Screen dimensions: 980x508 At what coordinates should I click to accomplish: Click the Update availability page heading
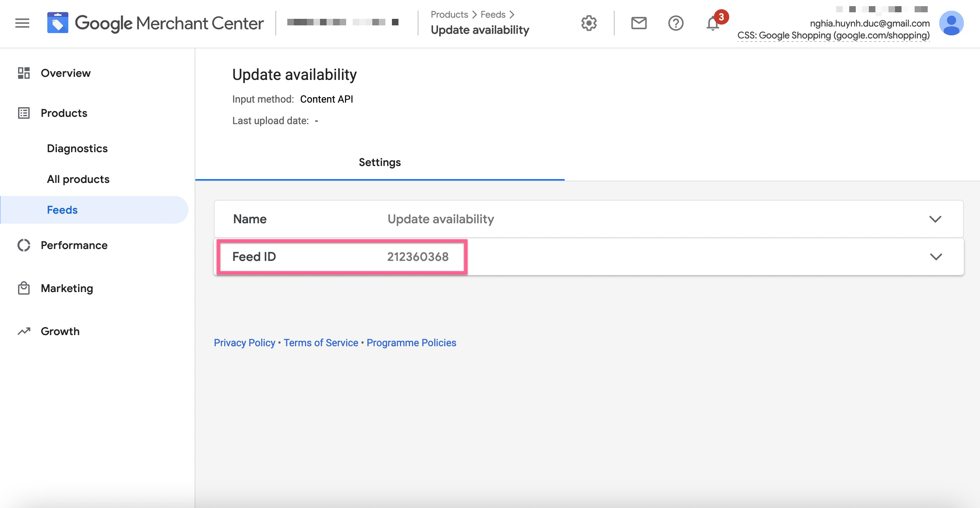pyautogui.click(x=294, y=75)
